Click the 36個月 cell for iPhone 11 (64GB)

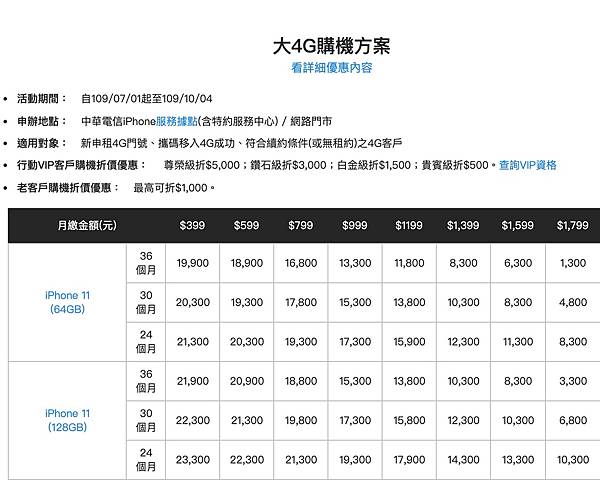(x=146, y=263)
